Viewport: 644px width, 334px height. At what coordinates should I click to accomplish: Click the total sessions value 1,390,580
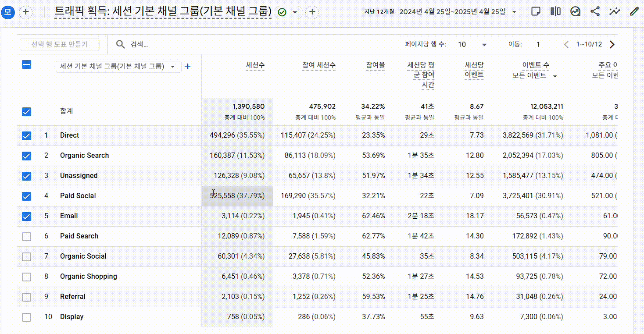pyautogui.click(x=248, y=107)
